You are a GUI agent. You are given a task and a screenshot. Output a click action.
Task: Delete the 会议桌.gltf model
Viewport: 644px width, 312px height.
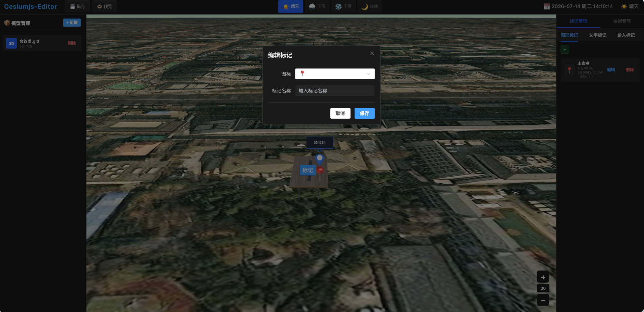click(x=72, y=43)
